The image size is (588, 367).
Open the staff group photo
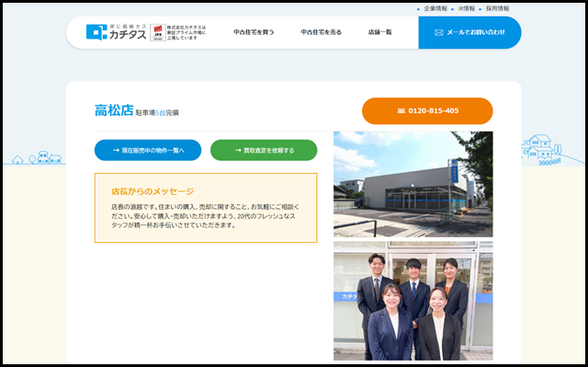(413, 301)
